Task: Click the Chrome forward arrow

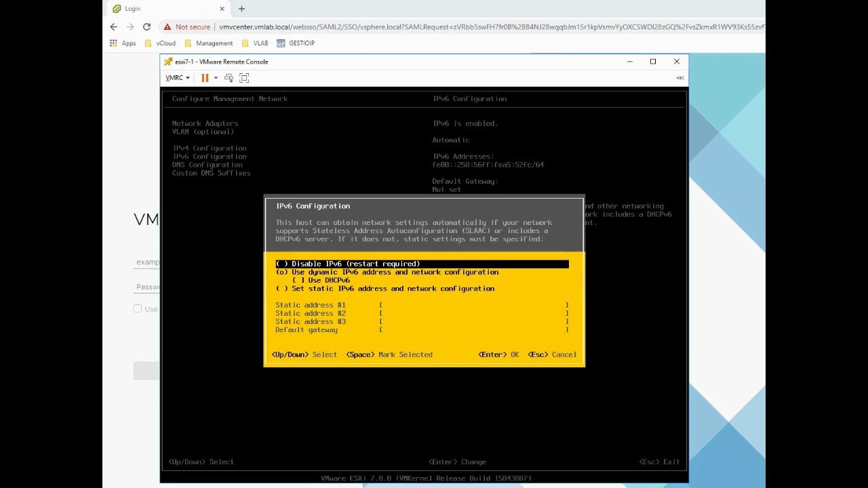Action: [x=130, y=27]
